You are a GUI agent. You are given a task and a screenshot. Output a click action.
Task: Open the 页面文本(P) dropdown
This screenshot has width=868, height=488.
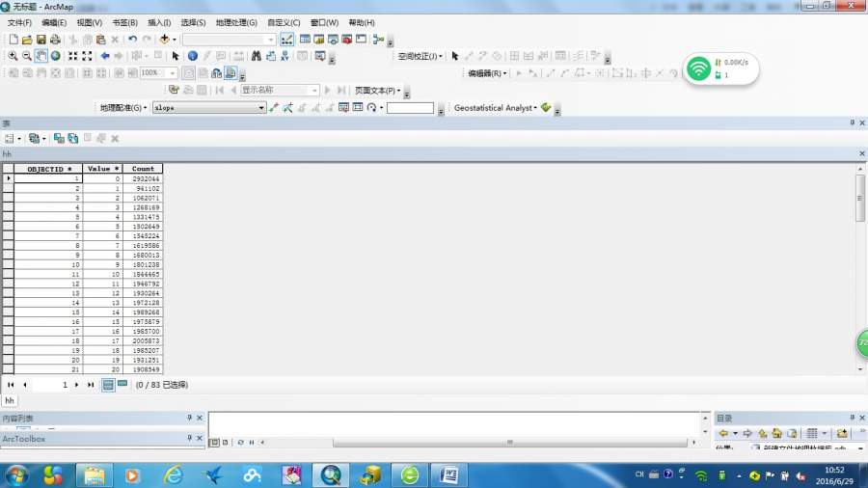pos(377,91)
